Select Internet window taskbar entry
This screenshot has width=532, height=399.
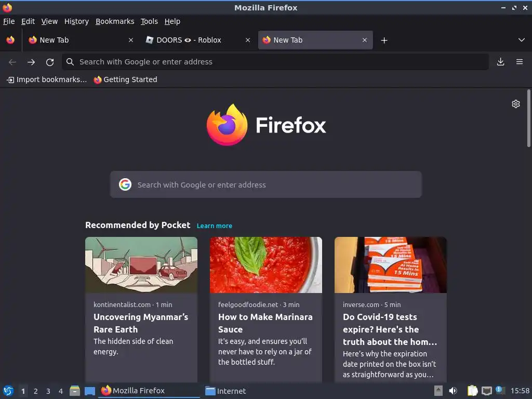point(225,391)
